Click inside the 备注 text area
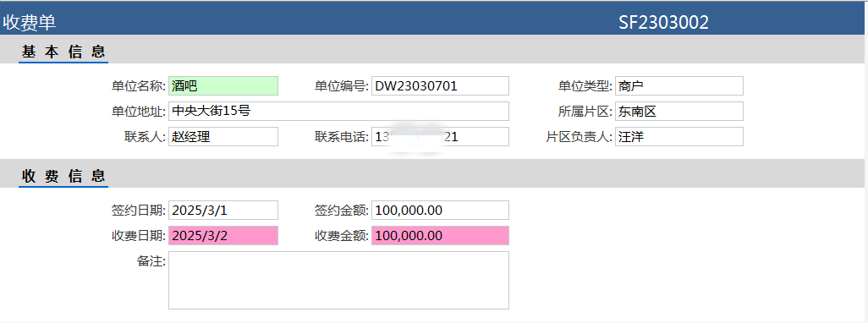 pyautogui.click(x=338, y=281)
